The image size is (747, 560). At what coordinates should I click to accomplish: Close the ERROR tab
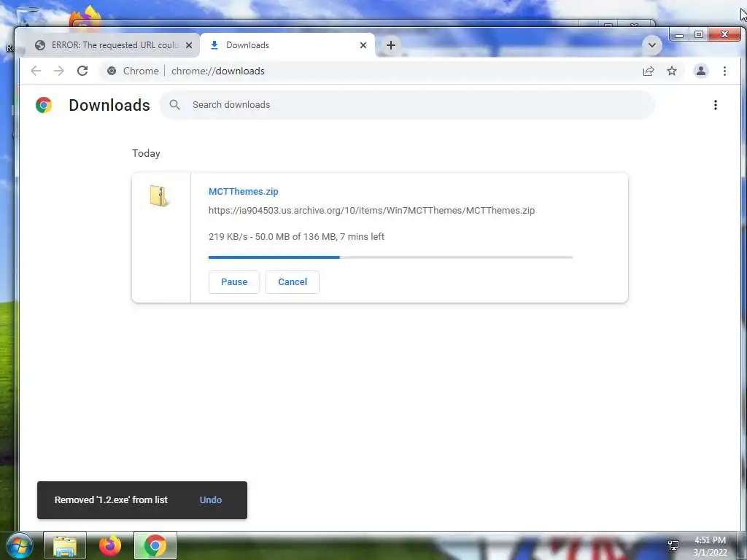[189, 45]
